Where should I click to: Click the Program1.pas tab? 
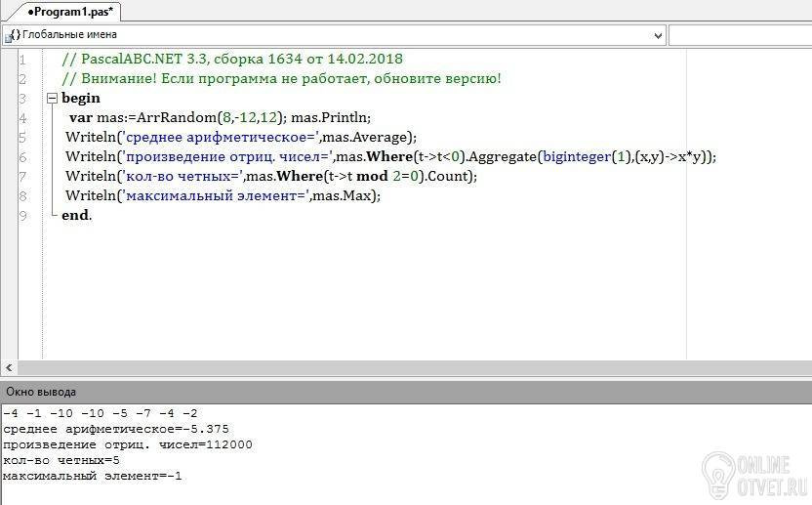tap(68, 12)
